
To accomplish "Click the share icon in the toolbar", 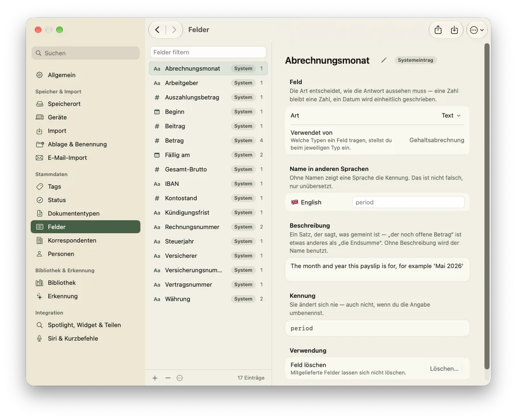I will pyautogui.click(x=438, y=30).
